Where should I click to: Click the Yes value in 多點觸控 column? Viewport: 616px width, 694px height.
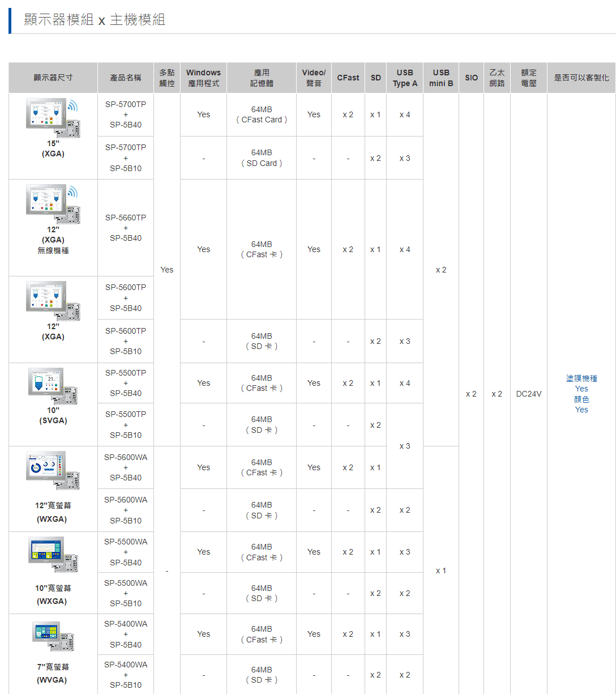(167, 270)
